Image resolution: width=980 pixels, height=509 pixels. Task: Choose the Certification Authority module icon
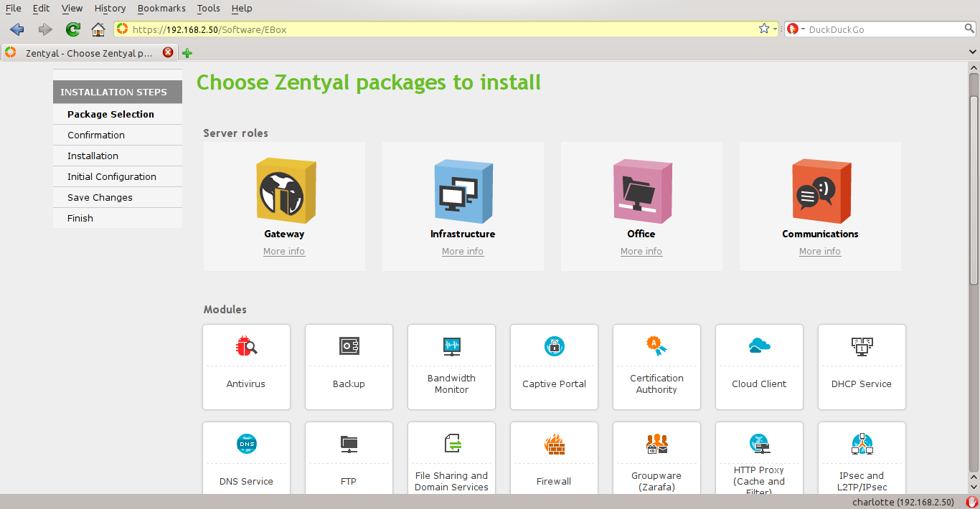656,346
